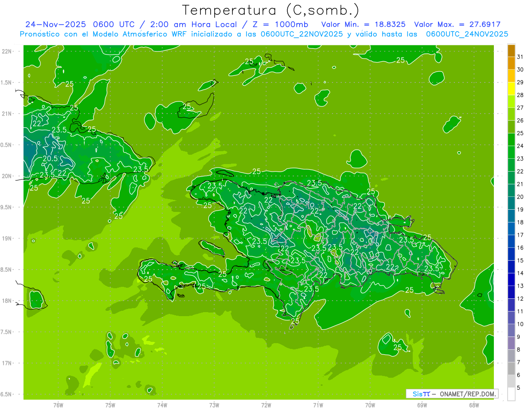Click the color scale label 12
This screenshot has height=411, width=532.
click(x=520, y=299)
